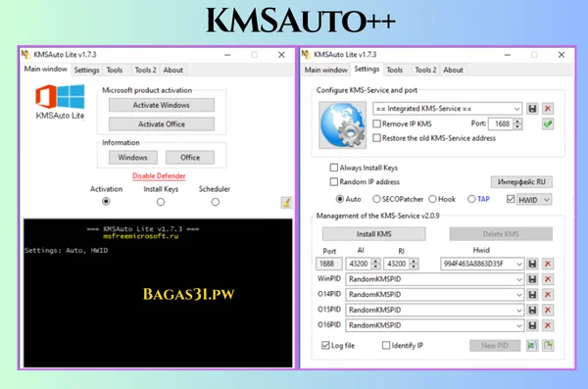Image resolution: width=588 pixels, height=389 pixels.
Task: Open the HWID mode dropdown
Action: point(534,200)
